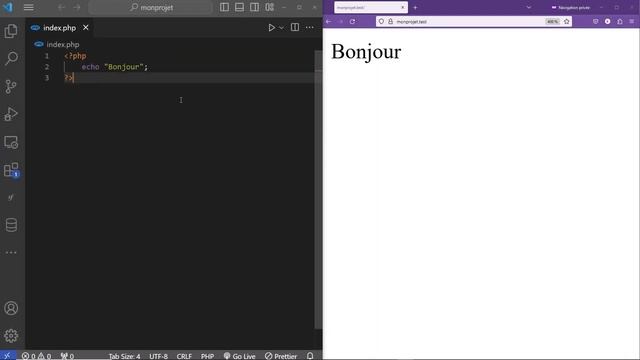The image size is (640, 360).
Task: Click the ?> closing tag on line 3
Action: coord(69,78)
